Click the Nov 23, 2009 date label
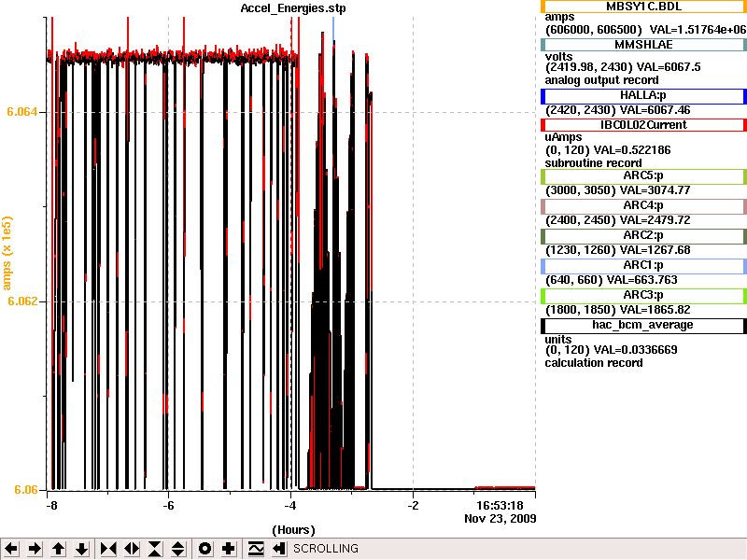747x560 pixels. [x=500, y=519]
